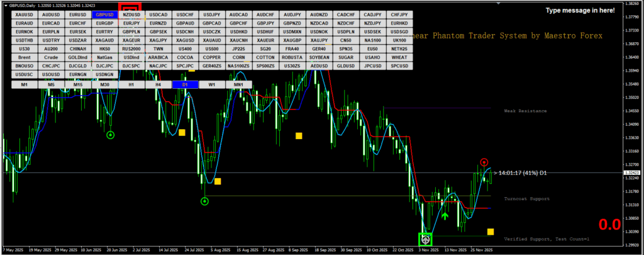The width and height of the screenshot is (644, 255).
Task: Load the XAUUSD symbol chart
Action: [24, 14]
